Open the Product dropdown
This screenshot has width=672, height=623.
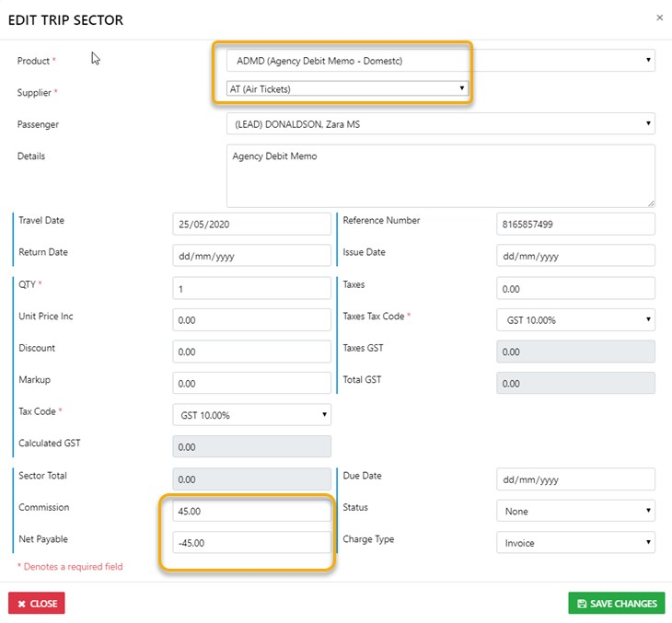(440, 62)
